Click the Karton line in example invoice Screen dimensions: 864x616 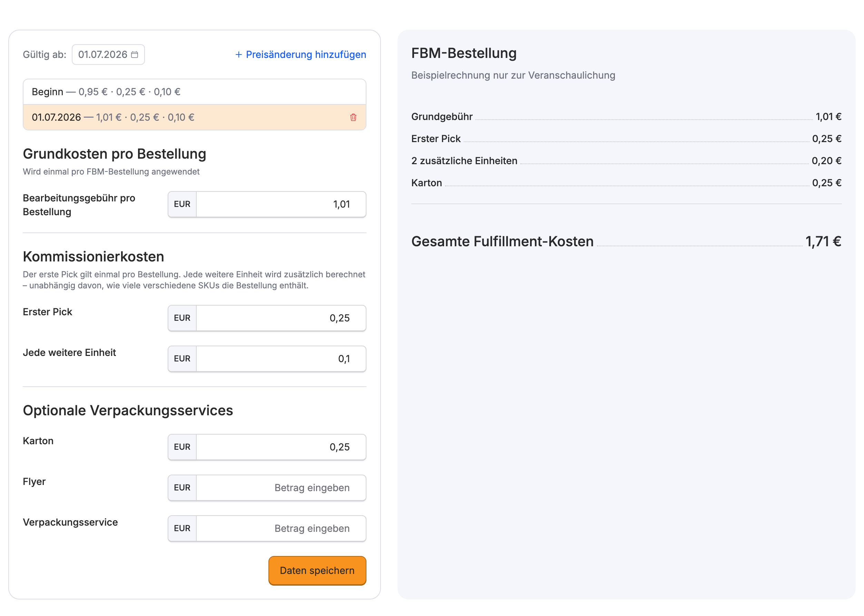tap(626, 183)
